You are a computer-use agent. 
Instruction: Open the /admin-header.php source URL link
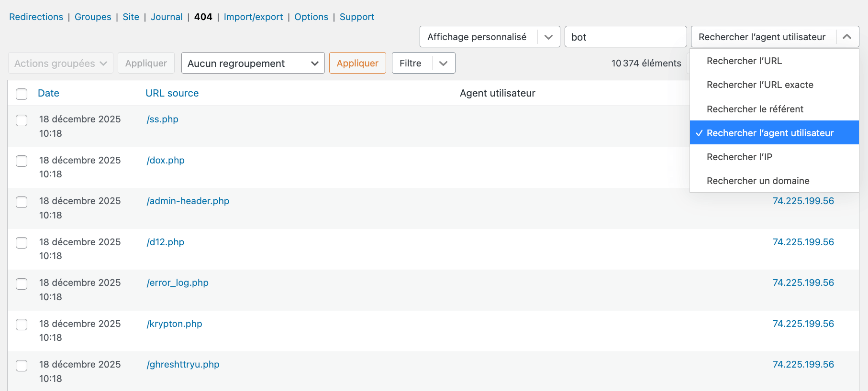pyautogui.click(x=188, y=201)
